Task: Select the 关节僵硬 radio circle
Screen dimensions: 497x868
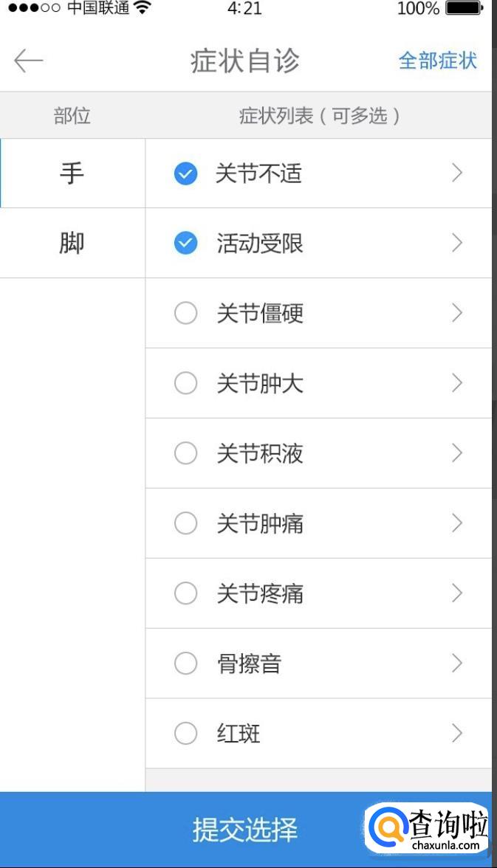Action: (x=185, y=313)
